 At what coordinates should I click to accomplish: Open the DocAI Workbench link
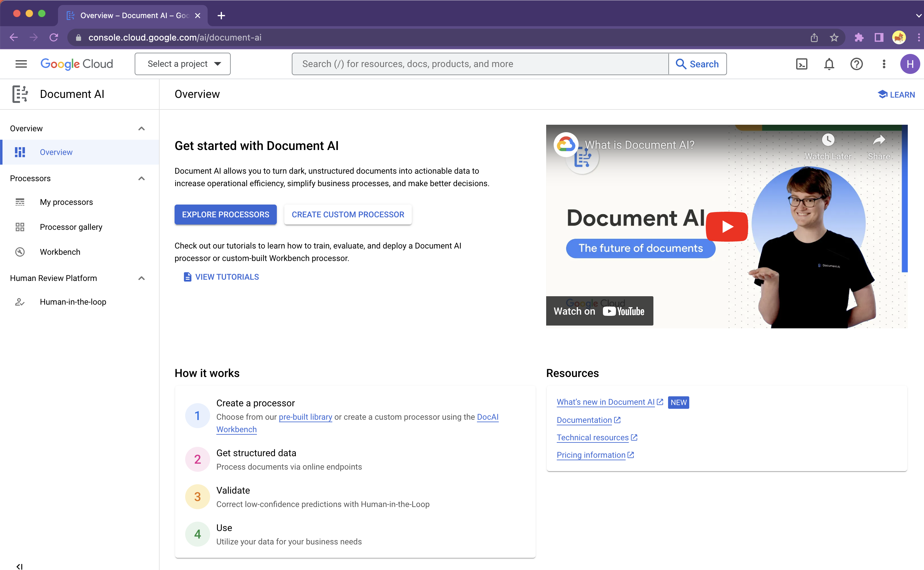click(236, 429)
